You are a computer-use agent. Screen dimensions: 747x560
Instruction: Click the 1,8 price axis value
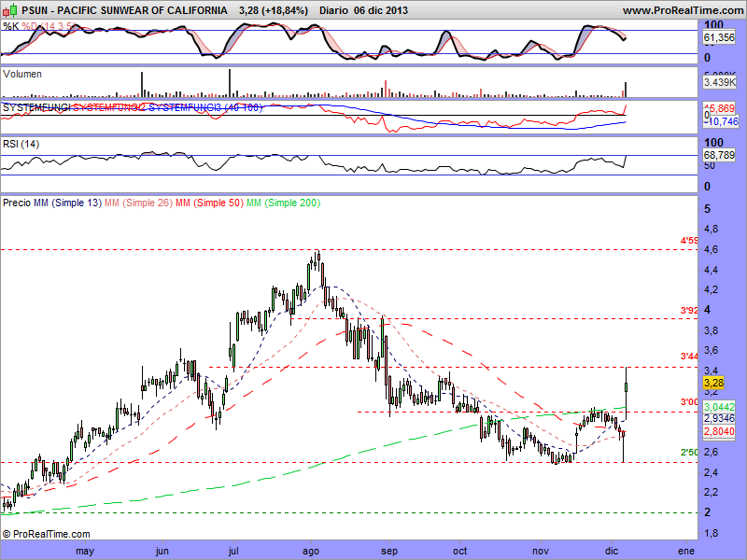point(711,533)
